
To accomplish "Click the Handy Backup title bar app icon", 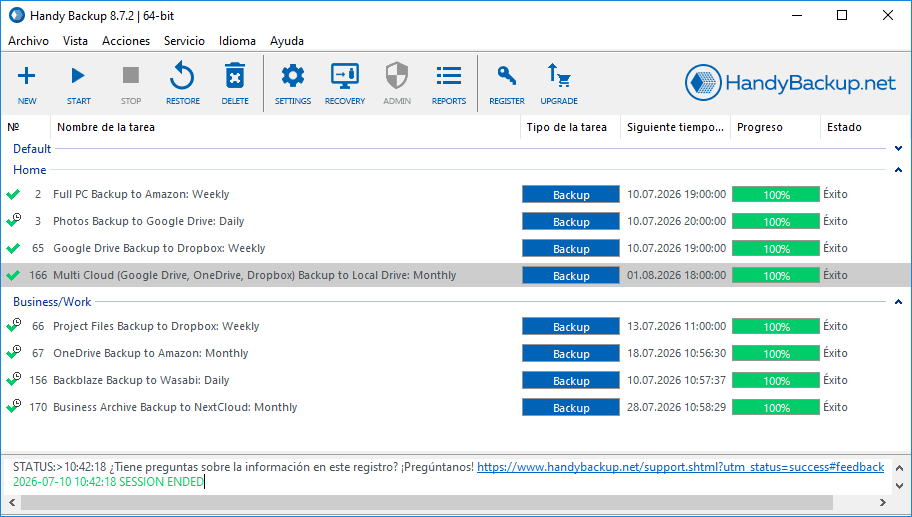I will coord(17,16).
